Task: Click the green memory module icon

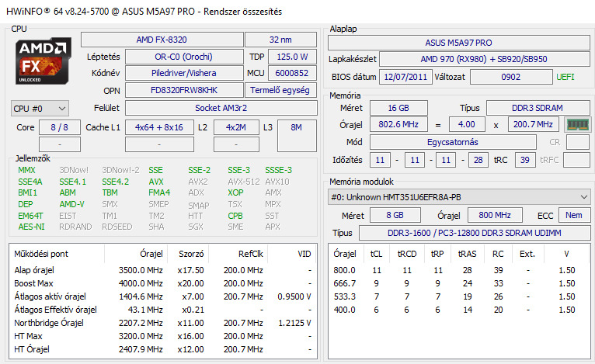Action: pos(578,124)
